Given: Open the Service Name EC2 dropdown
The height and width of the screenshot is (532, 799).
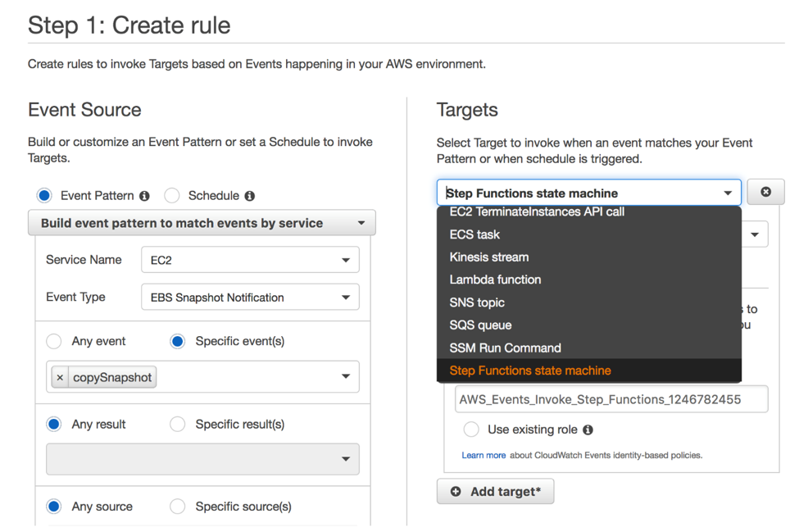Looking at the screenshot, I should 250,260.
